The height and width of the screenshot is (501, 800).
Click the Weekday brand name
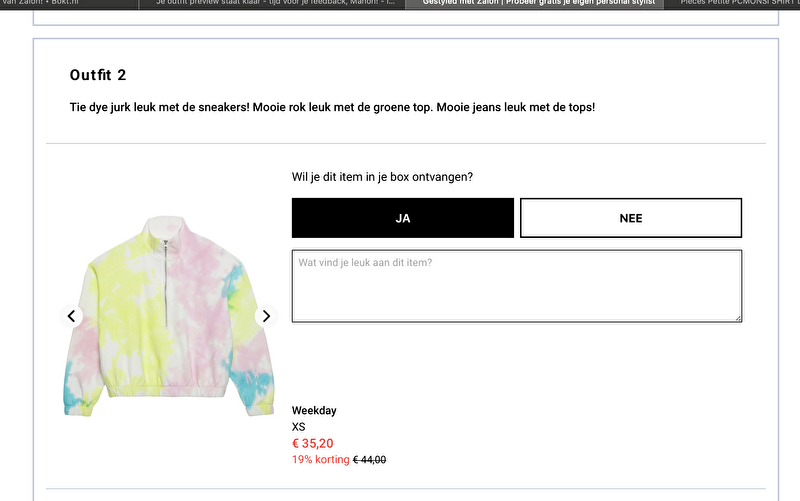314,411
